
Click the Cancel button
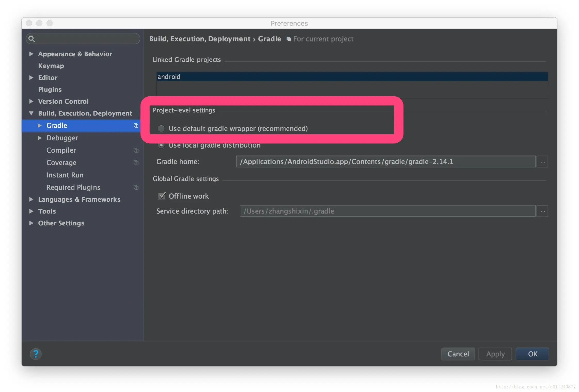click(x=458, y=354)
